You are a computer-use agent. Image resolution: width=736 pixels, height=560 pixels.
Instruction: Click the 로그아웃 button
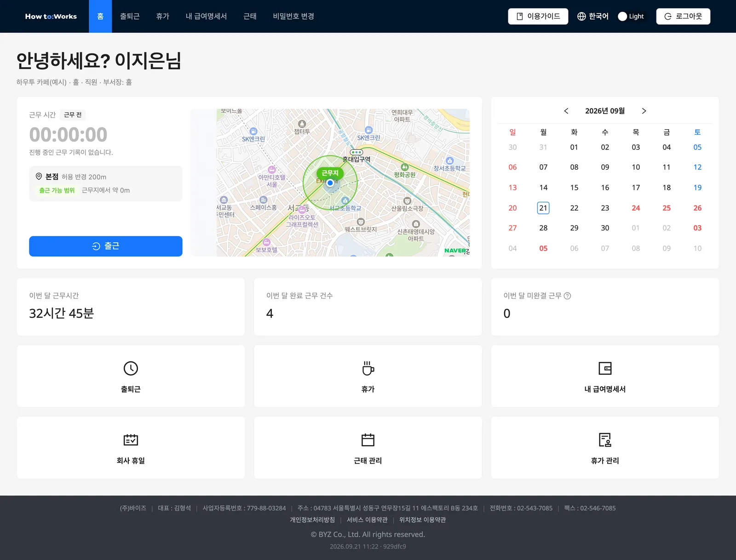[x=683, y=17]
